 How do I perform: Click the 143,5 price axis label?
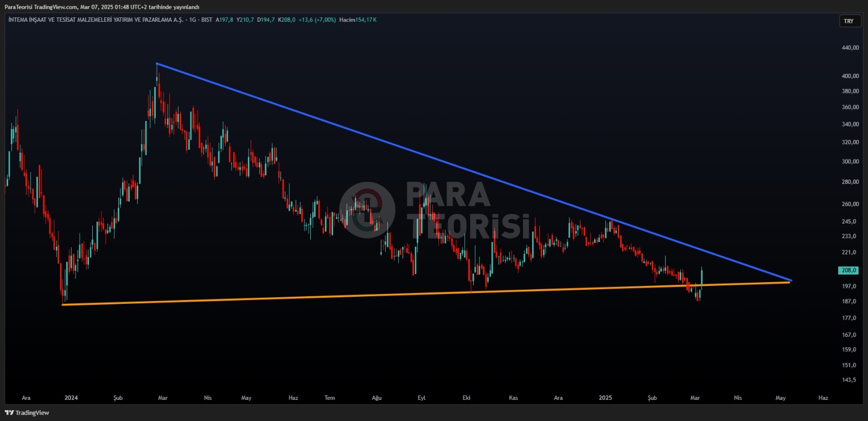click(849, 380)
